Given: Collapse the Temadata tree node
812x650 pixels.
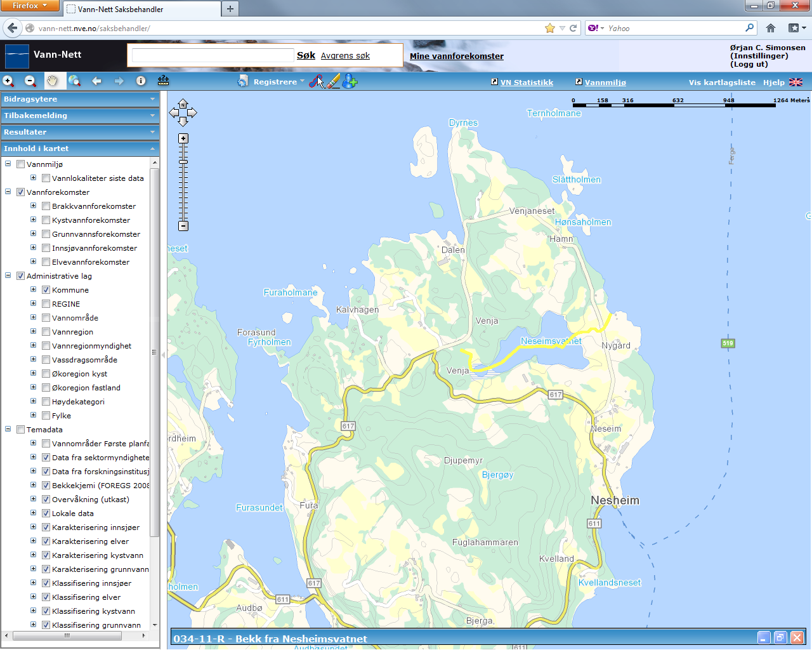Looking at the screenshot, I should pos(8,429).
